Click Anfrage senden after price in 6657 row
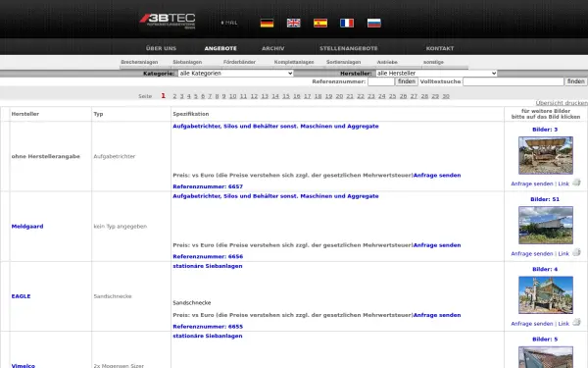Screen dimensions: 588x368 click(437, 176)
